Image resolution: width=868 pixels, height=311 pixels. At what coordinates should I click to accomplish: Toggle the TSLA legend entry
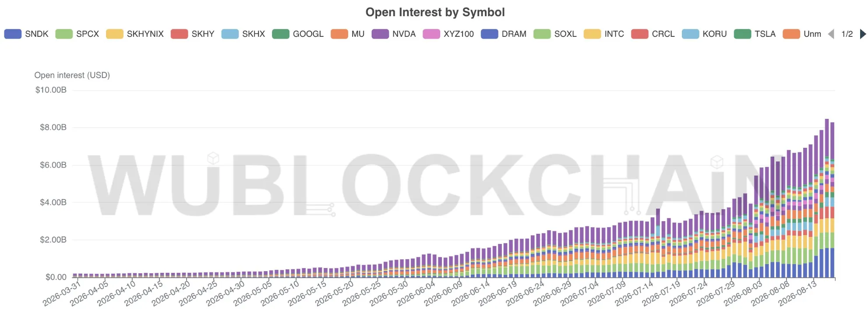click(x=755, y=34)
